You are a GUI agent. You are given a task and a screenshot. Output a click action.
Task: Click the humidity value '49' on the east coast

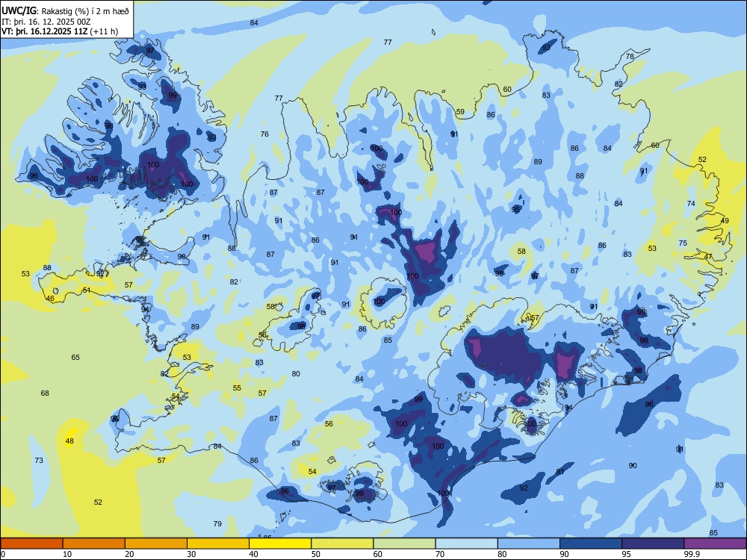(x=725, y=220)
